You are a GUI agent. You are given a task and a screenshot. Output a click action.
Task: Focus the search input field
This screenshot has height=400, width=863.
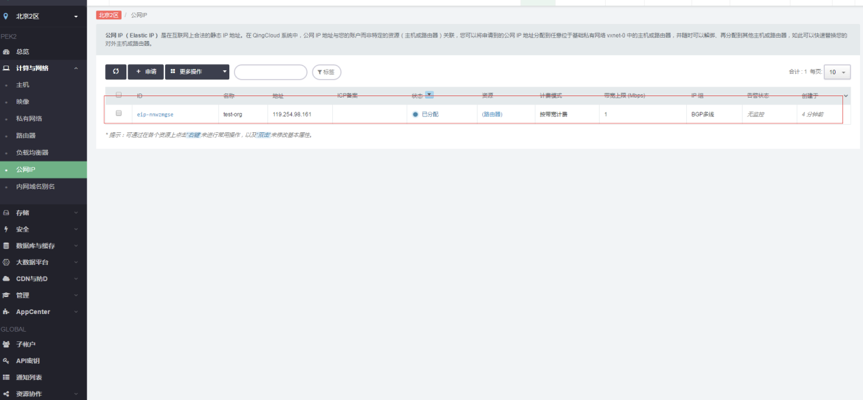click(270, 72)
